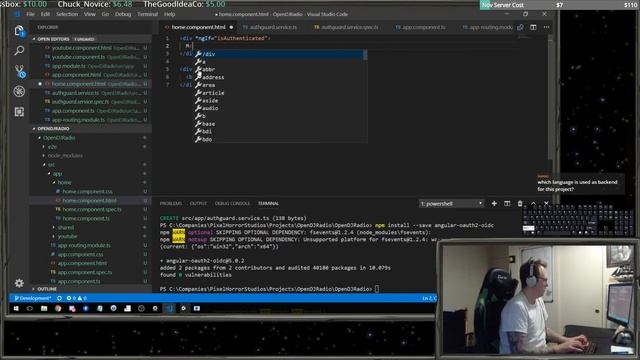The image size is (640, 360).
Task: Click the split editor icon
Action: click(x=533, y=27)
